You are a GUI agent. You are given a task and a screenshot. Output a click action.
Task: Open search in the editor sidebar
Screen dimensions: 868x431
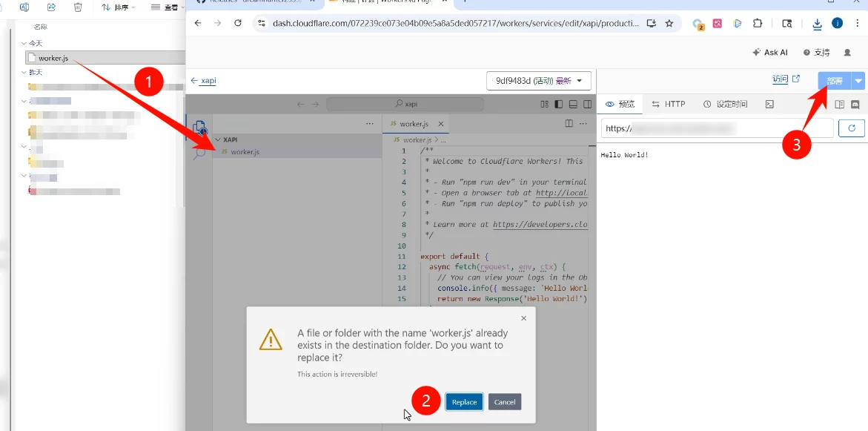(x=200, y=154)
